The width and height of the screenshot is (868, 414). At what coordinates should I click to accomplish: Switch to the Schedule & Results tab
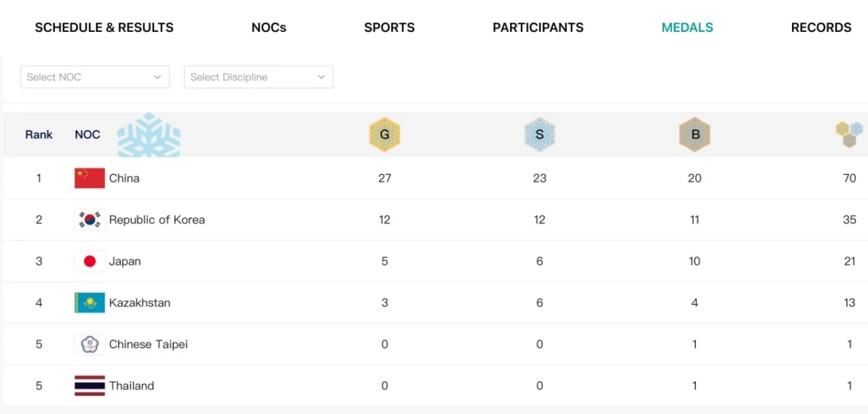tap(104, 28)
